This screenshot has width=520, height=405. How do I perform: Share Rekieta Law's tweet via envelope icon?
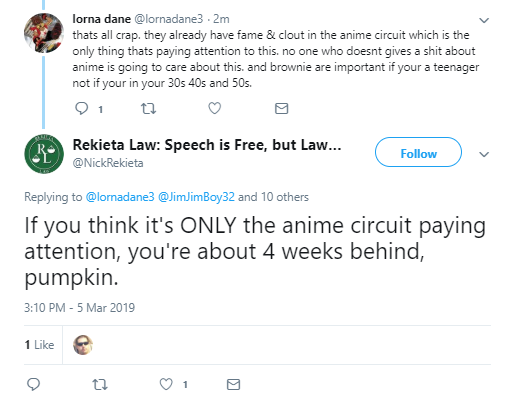(x=233, y=384)
